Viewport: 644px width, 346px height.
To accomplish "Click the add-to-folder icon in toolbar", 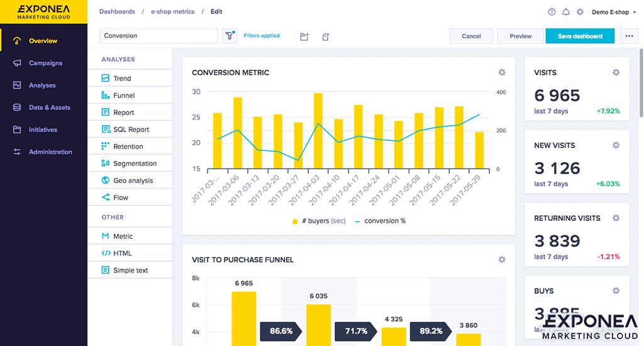I will pos(304,36).
